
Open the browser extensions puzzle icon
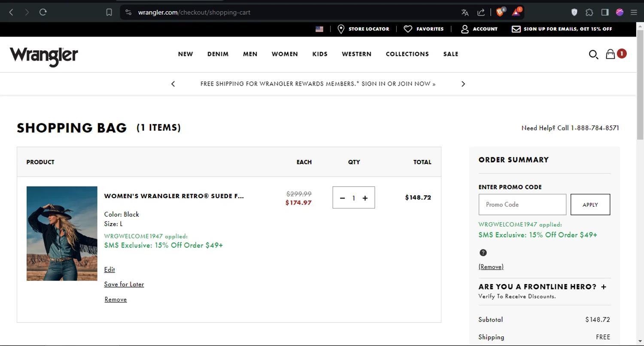589,12
